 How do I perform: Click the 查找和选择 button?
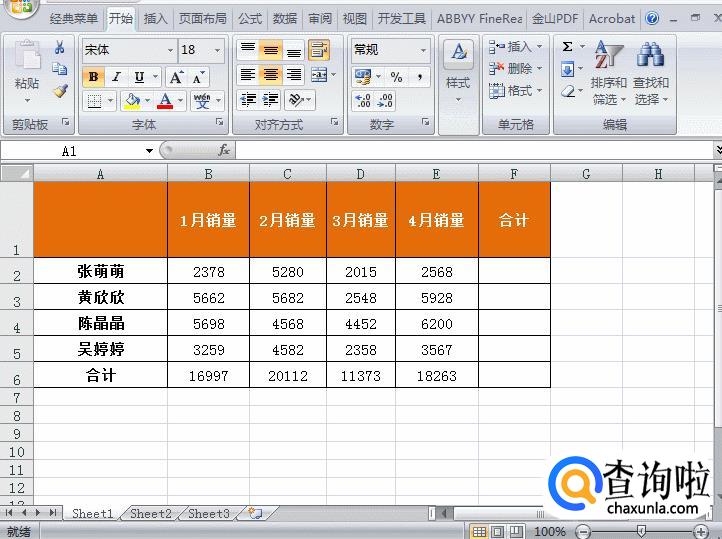tap(651, 73)
